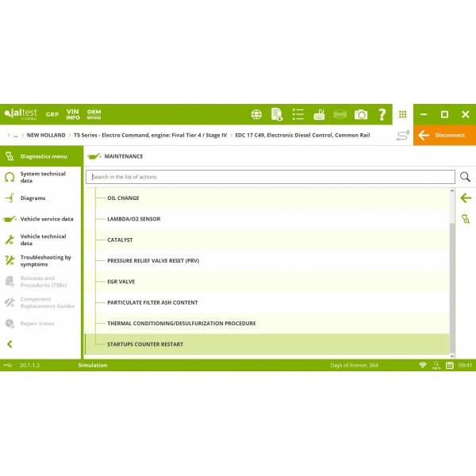Click the Wi-Fi icon in status bar
The height and width of the screenshot is (476, 476).
coord(423,365)
